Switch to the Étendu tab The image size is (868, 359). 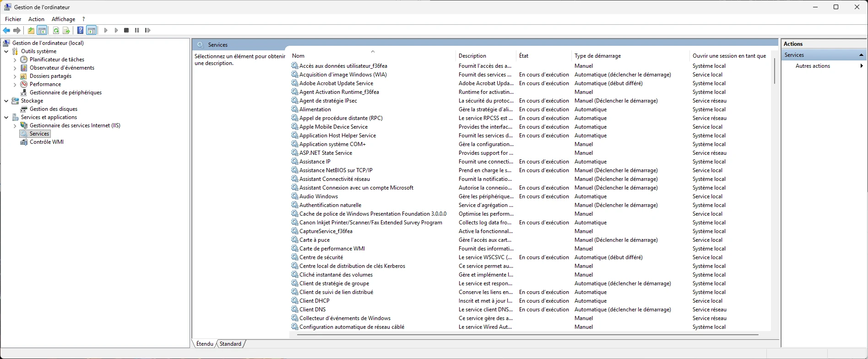(205, 344)
